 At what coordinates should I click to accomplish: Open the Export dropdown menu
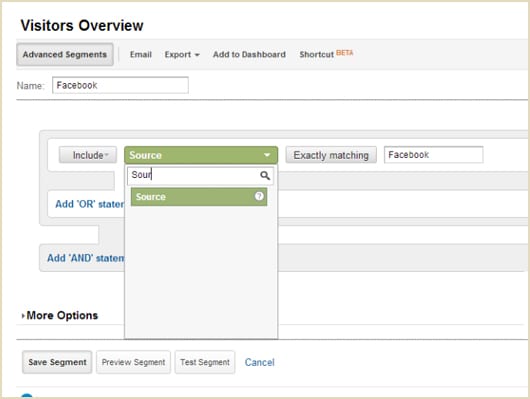pos(182,54)
